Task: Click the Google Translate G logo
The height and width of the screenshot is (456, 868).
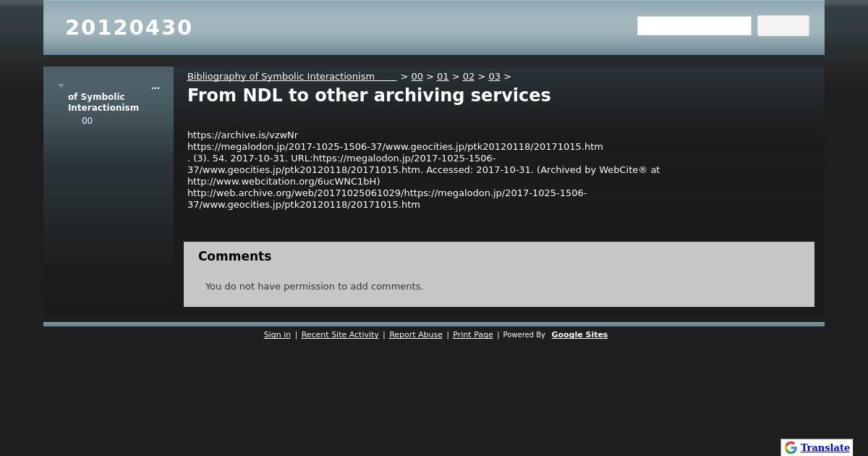Action: (791, 447)
